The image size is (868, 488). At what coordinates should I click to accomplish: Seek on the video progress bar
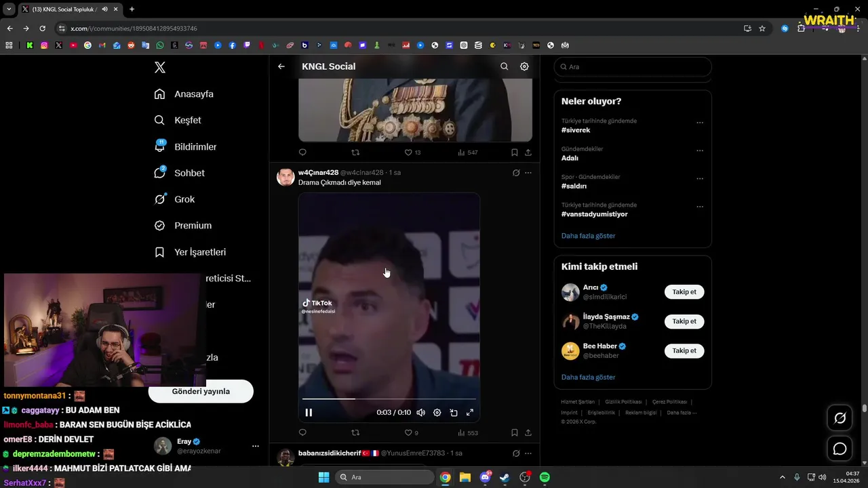point(389,399)
